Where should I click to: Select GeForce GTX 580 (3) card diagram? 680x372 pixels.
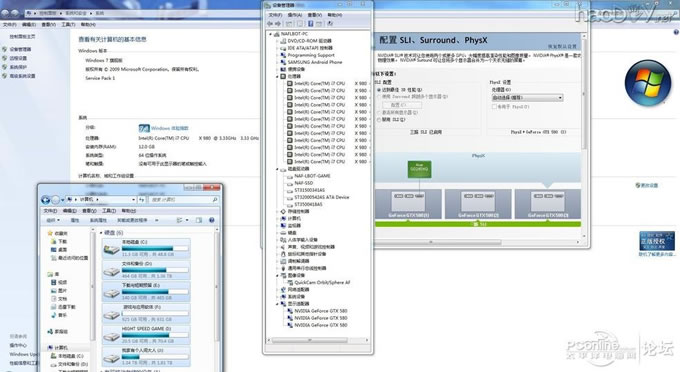(548, 204)
